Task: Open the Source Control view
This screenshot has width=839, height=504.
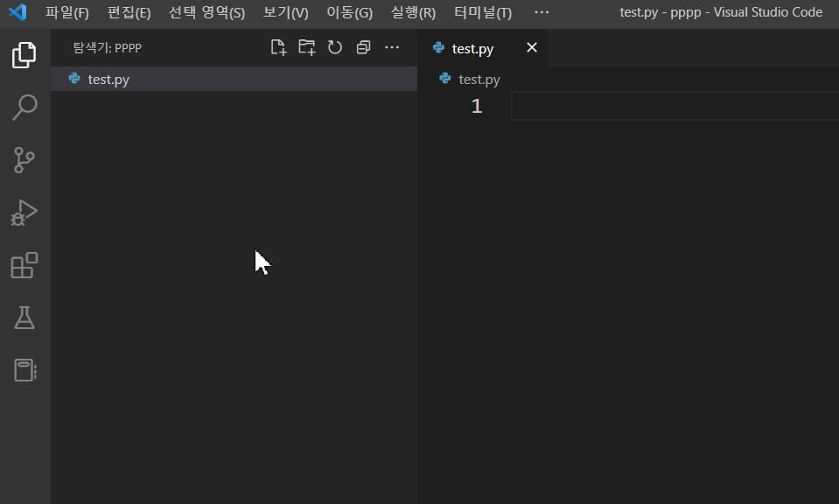Action: tap(24, 158)
